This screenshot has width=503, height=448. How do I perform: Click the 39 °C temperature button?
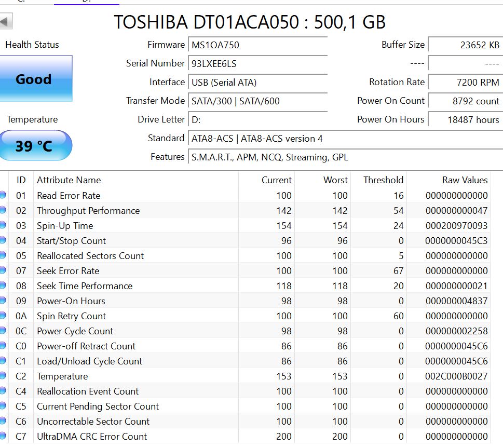[x=36, y=145]
